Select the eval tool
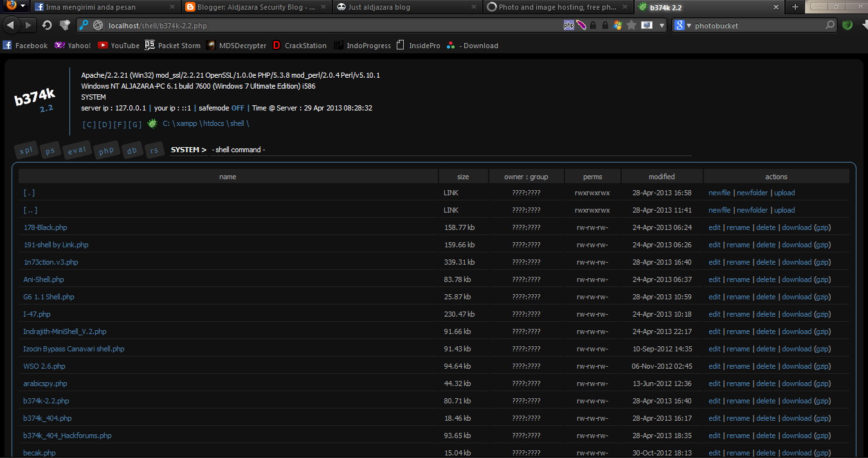 (77, 150)
